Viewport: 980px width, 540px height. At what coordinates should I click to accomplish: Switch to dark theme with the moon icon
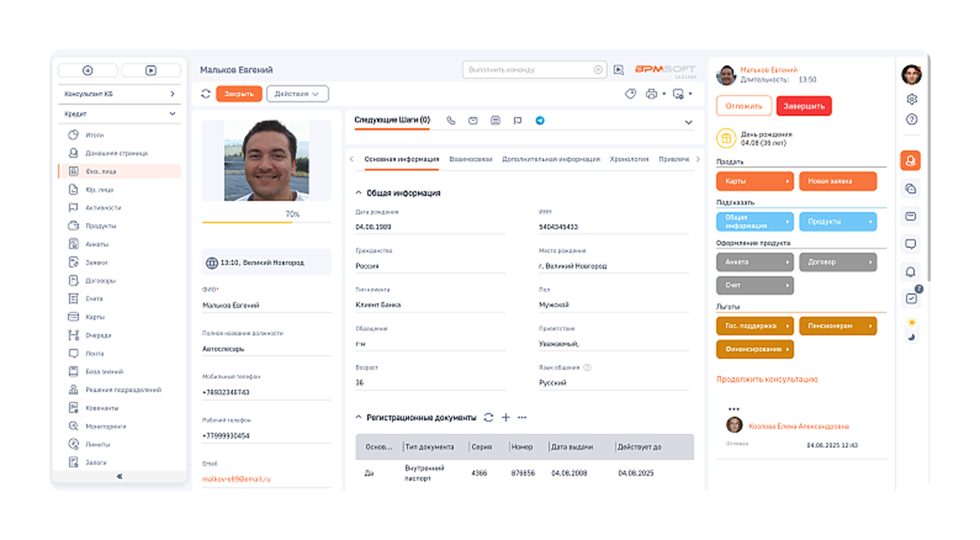pos(912,337)
